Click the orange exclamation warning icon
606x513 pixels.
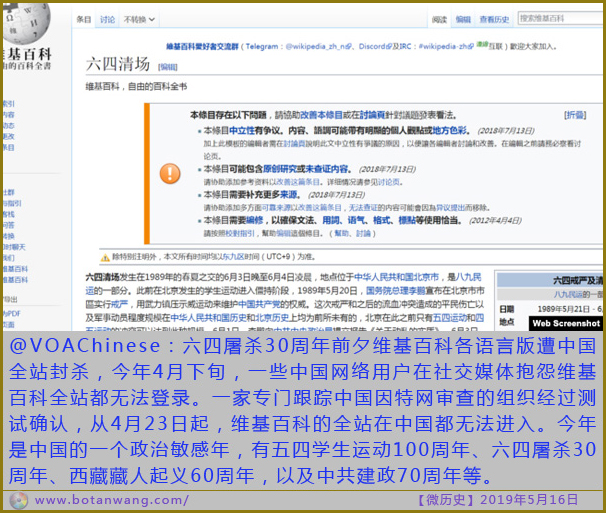coord(170,173)
